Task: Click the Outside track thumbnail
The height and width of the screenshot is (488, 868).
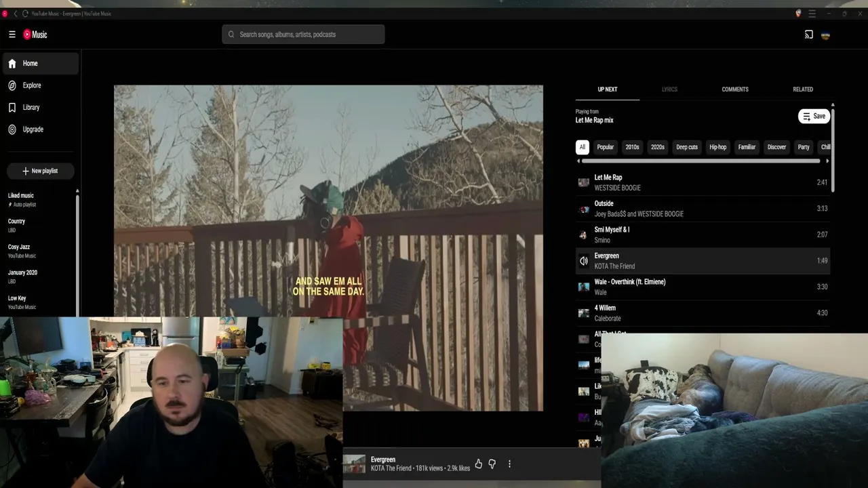Action: point(583,209)
